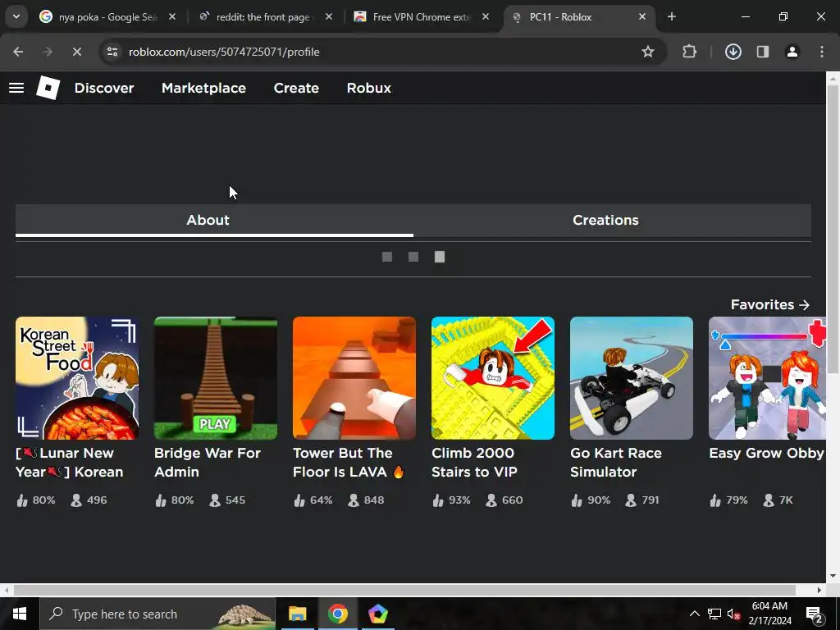This screenshot has height=630, width=840.
Task: Go to the Create page
Action: pos(296,88)
